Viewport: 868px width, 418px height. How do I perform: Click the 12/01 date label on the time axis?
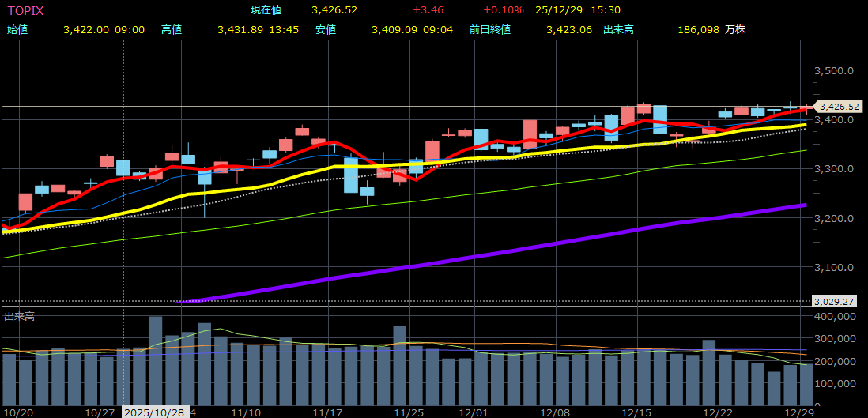[x=475, y=412]
